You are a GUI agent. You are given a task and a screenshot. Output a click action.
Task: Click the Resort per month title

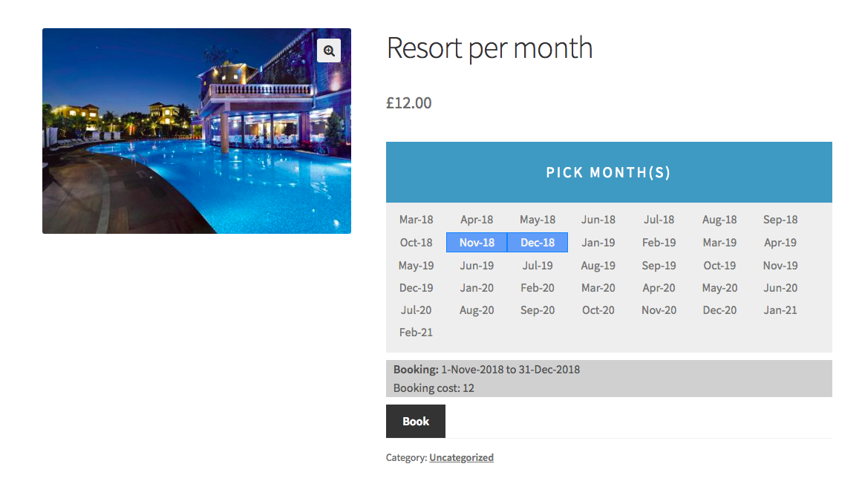[x=489, y=48]
